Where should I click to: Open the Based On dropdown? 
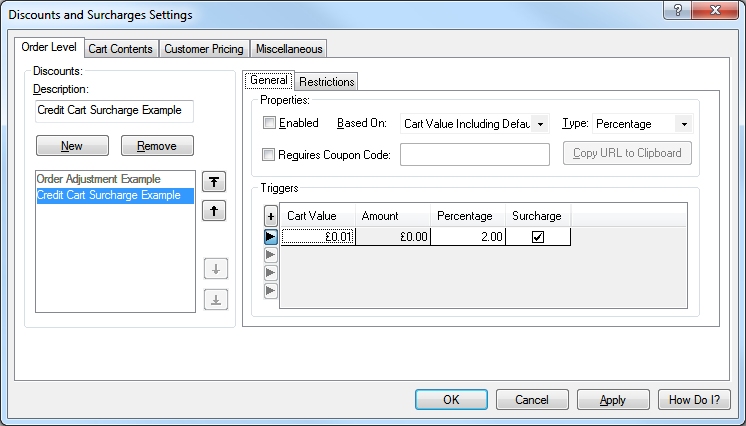click(x=474, y=124)
